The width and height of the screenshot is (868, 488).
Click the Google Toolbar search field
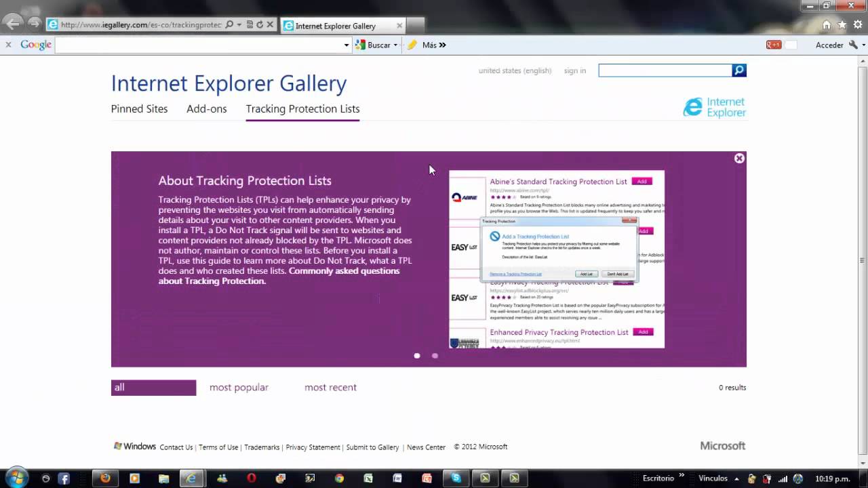(x=202, y=45)
